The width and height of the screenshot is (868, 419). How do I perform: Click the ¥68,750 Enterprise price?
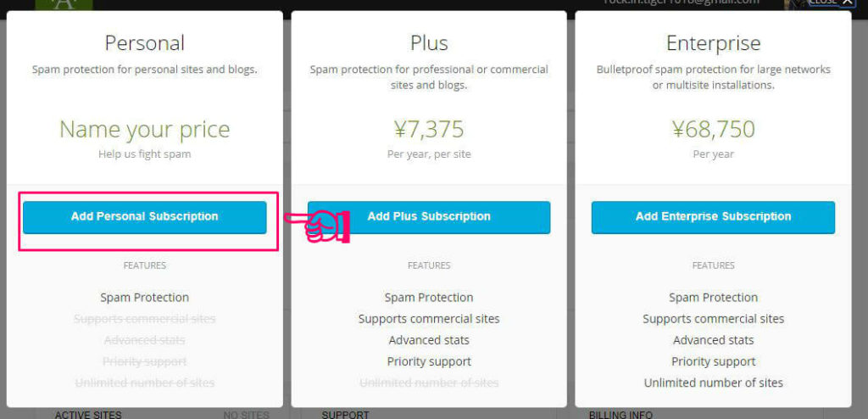pyautogui.click(x=713, y=130)
